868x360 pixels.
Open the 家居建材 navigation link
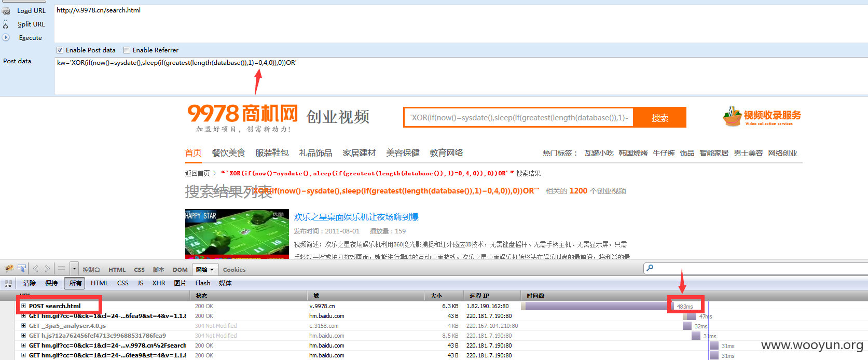(359, 153)
